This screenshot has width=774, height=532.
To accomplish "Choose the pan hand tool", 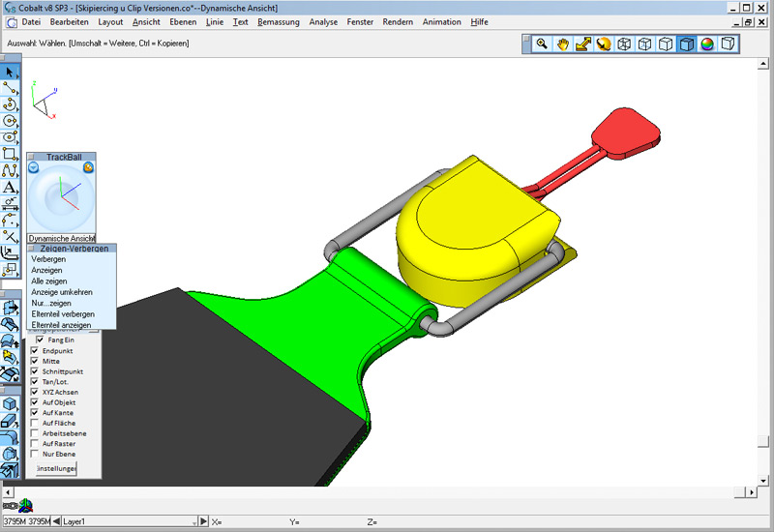I will [x=563, y=44].
